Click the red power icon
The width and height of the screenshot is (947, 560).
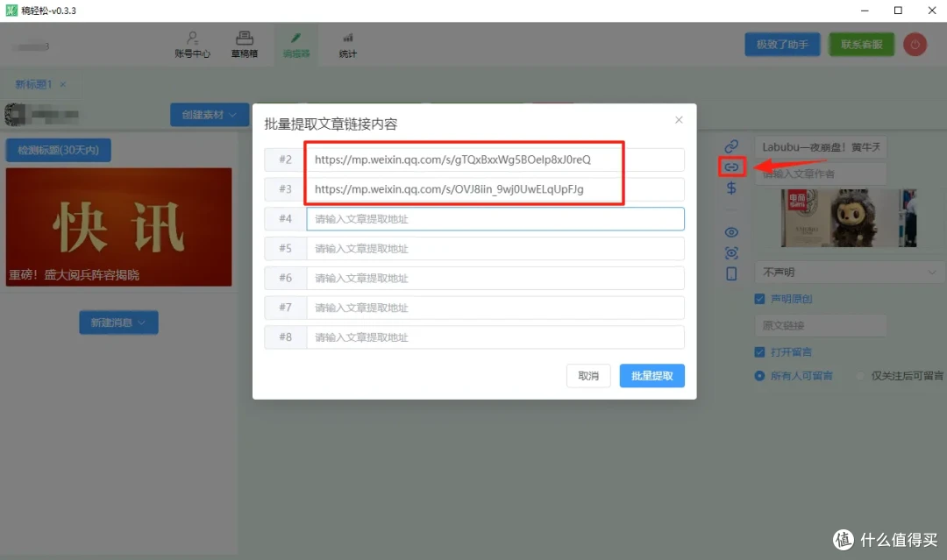point(915,45)
